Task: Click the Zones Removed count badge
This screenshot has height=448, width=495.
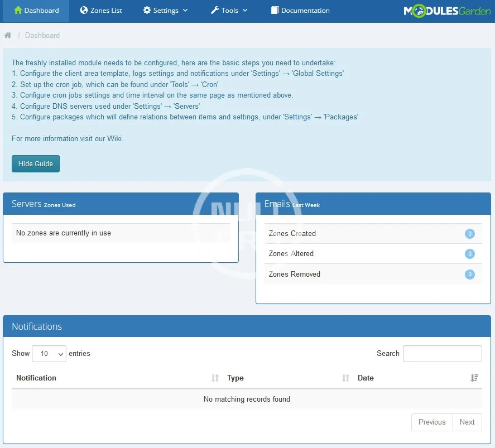Action: point(470,274)
